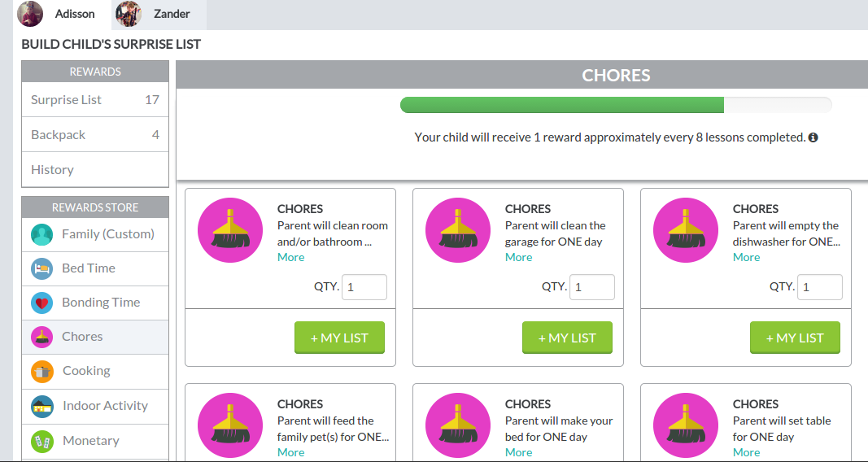Focus the QTY field for the garage chore

591,287
